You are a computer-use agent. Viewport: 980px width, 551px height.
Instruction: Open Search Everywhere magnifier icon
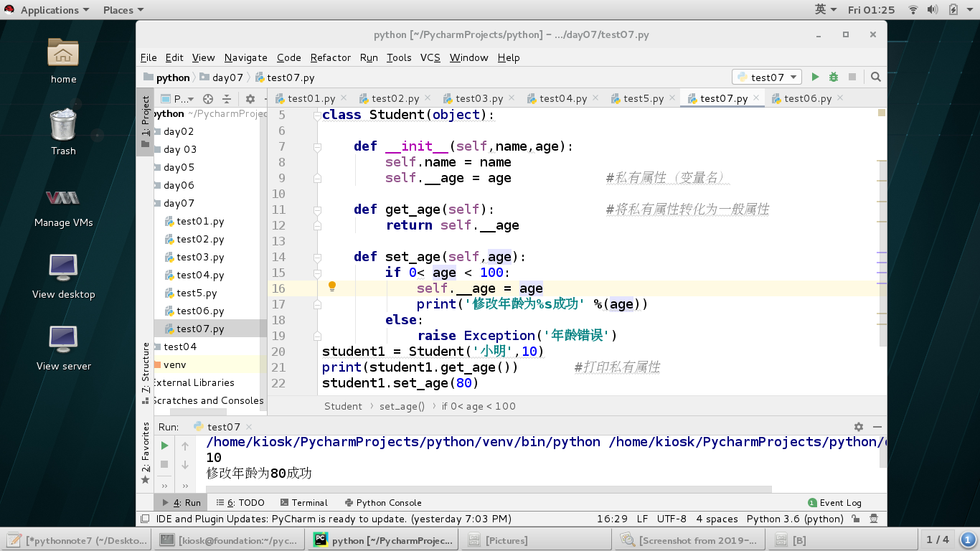876,77
